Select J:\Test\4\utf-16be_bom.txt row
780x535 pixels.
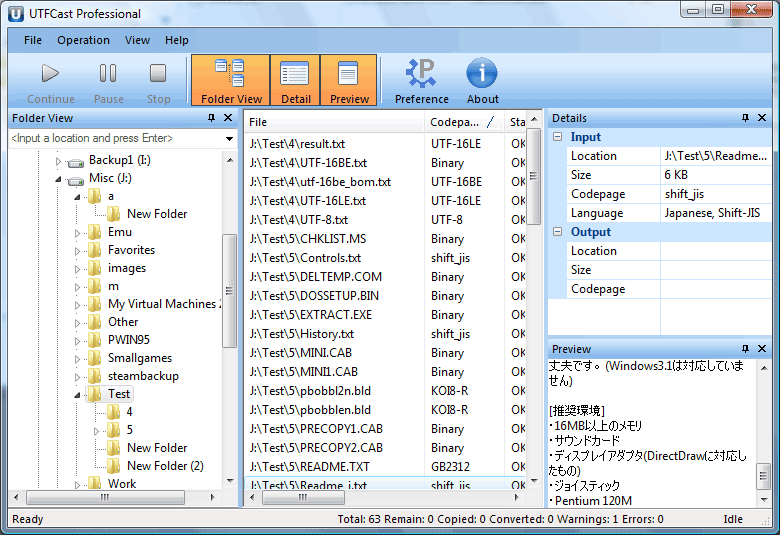pos(386,182)
